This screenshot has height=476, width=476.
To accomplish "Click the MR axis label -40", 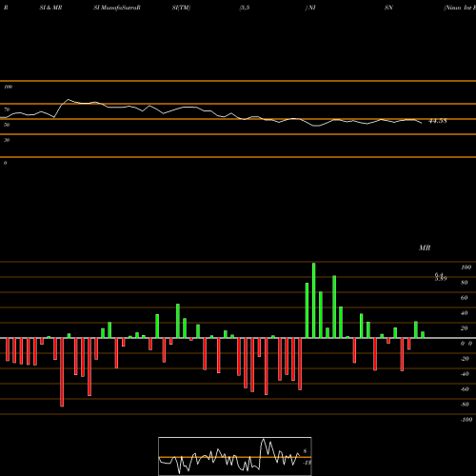I will pyautogui.click(x=465, y=374).
